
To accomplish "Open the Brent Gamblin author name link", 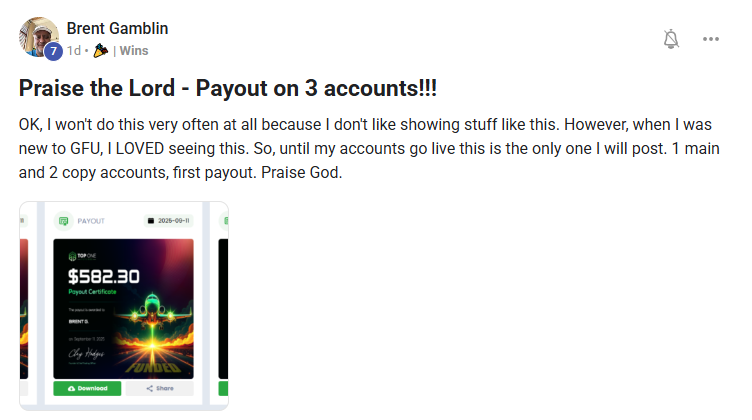I will click(x=117, y=28).
